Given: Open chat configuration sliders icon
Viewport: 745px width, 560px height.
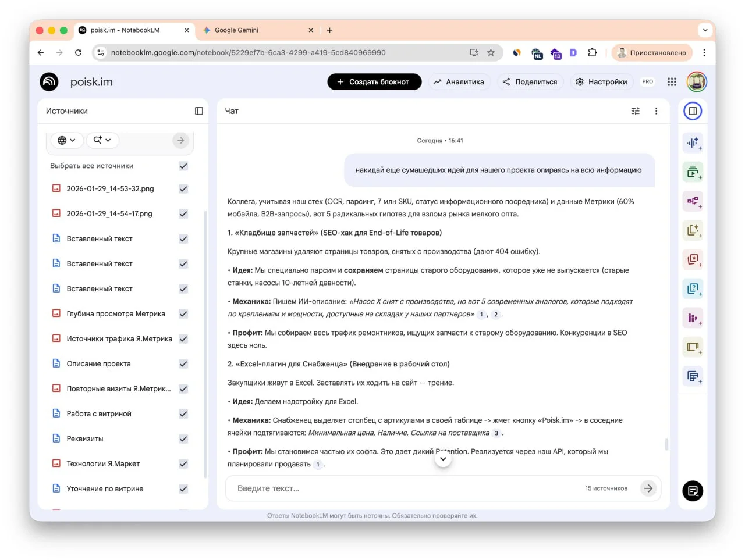Looking at the screenshot, I should [635, 111].
